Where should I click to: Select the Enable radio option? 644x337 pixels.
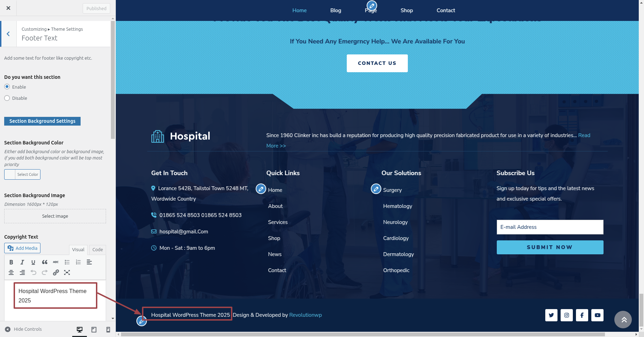click(7, 87)
